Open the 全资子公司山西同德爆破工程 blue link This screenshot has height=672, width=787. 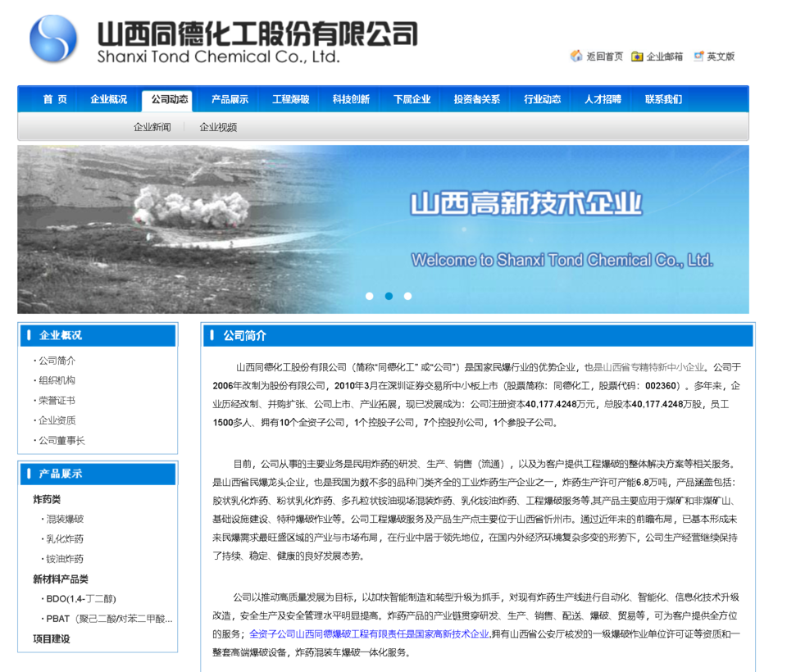click(369, 634)
